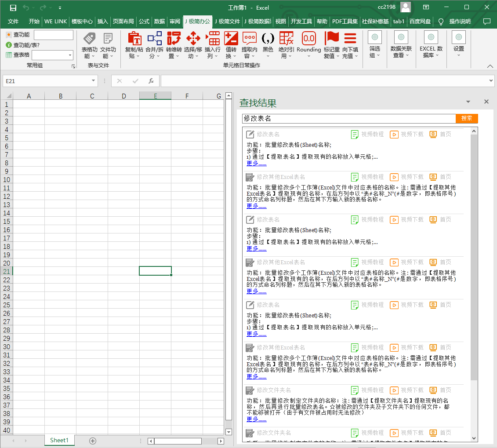Open the 文件功能 document icon menu
497x448 pixels.
coord(108,45)
